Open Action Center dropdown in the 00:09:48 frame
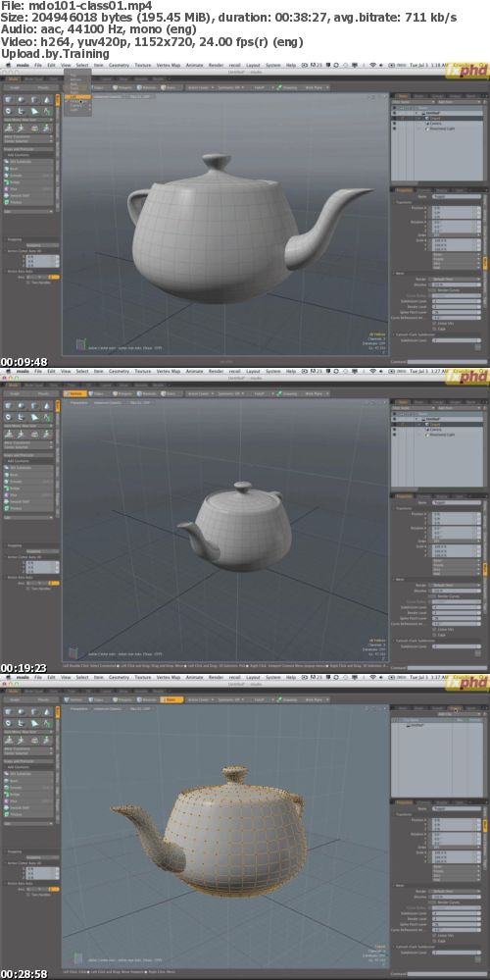 [201, 87]
